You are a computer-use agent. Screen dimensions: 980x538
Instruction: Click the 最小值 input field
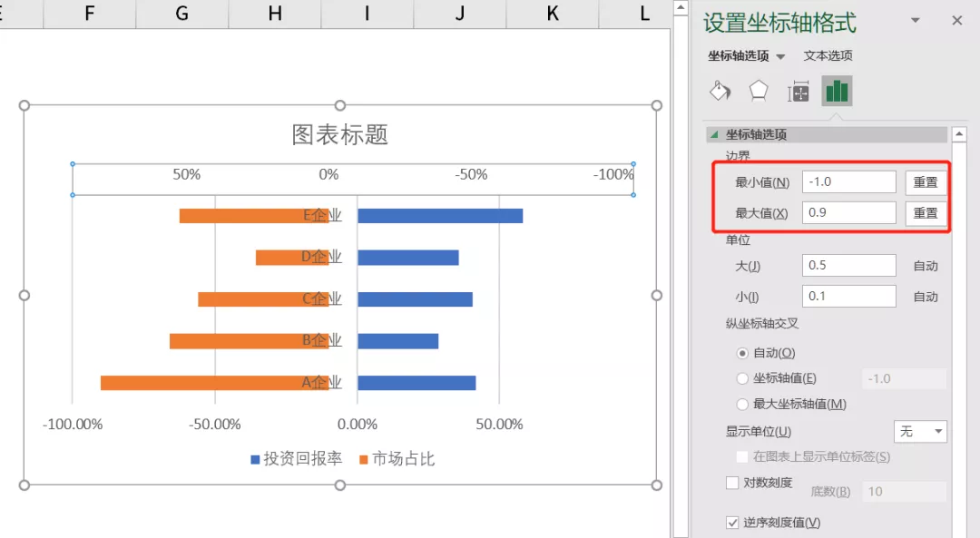click(848, 181)
